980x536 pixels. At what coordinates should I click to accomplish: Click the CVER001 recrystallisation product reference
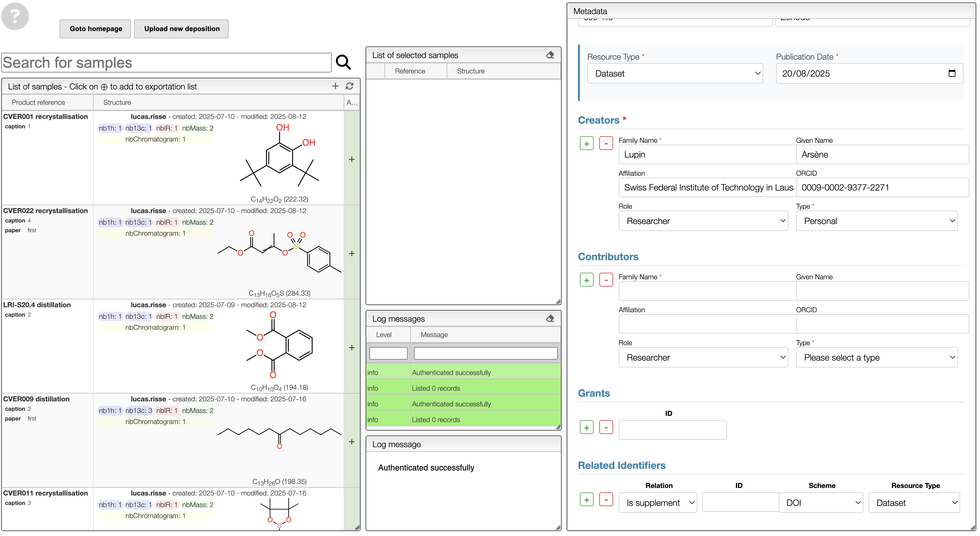pos(45,117)
